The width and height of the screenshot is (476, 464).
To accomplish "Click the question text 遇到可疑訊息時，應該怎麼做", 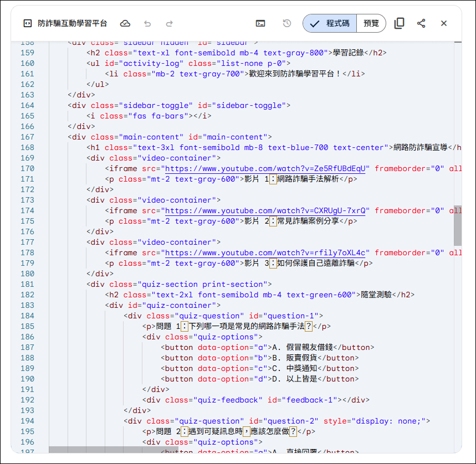I will [x=239, y=431].
